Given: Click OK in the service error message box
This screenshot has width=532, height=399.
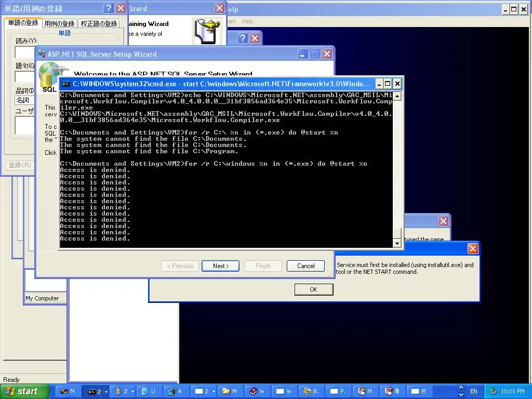Looking at the screenshot, I should pyautogui.click(x=313, y=289).
